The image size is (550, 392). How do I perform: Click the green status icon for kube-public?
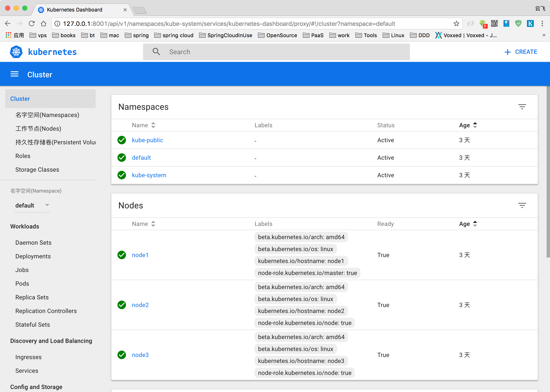[122, 140]
